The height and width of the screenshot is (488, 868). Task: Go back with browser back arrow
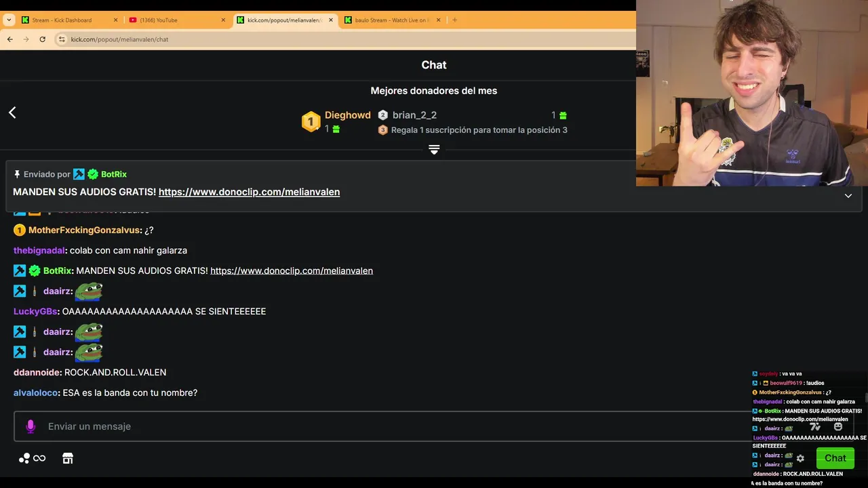(x=9, y=39)
